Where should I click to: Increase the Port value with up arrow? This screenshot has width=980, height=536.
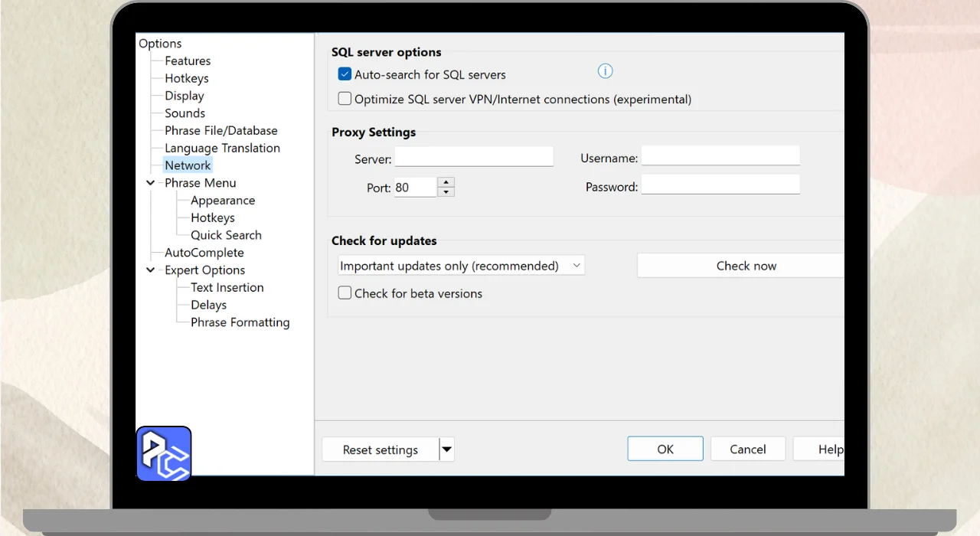[x=446, y=182]
